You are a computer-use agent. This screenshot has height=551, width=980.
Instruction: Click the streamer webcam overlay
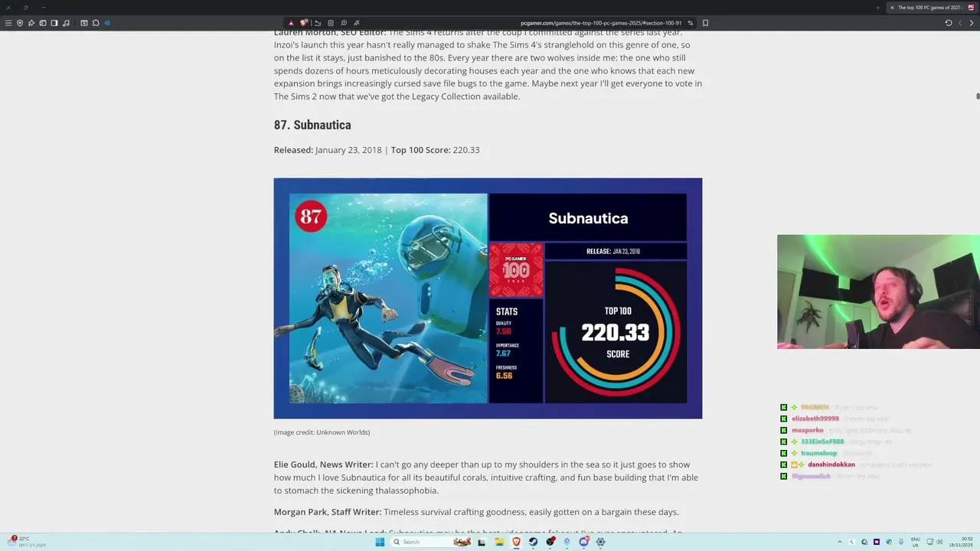[x=878, y=292]
